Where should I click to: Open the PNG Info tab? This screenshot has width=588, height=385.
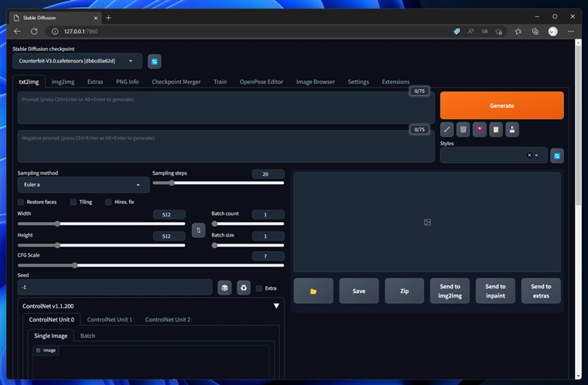[127, 82]
